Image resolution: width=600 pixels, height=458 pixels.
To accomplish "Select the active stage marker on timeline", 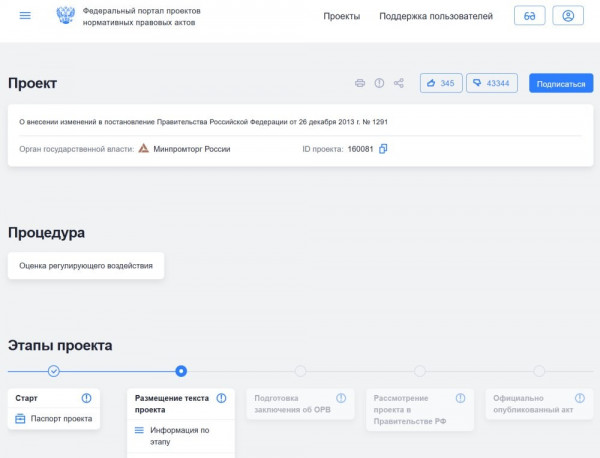I will [181, 371].
